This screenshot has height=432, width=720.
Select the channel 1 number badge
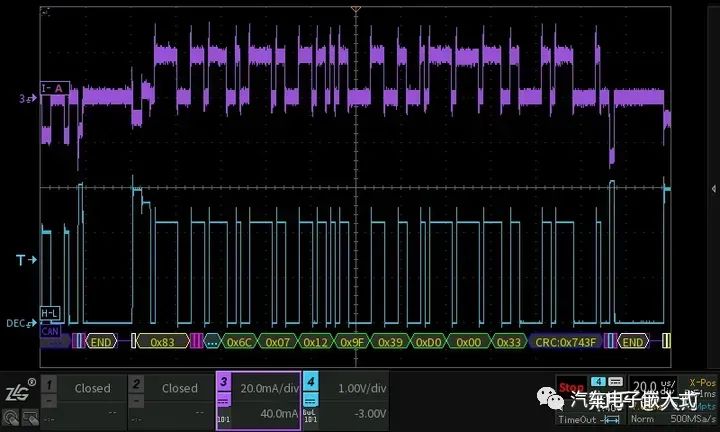pos(49,384)
